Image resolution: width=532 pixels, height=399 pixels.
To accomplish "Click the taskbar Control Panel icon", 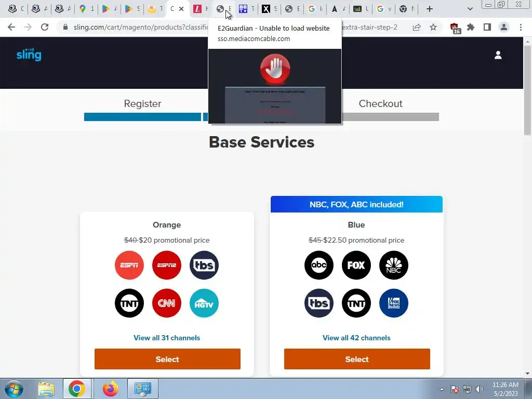I will pyautogui.click(x=142, y=389).
